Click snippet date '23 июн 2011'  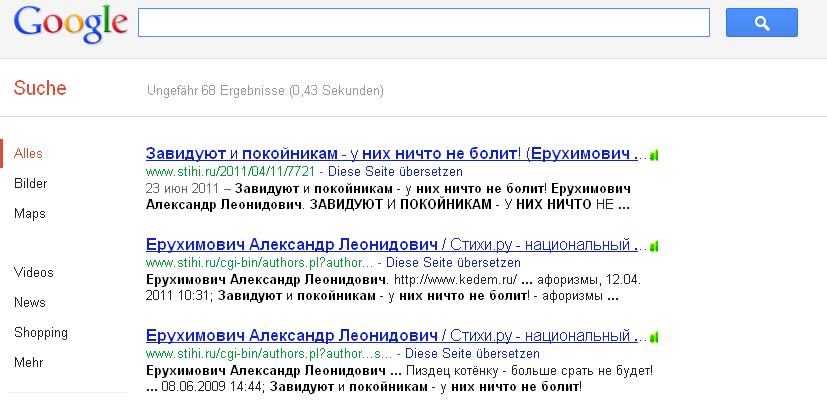pyautogui.click(x=182, y=189)
